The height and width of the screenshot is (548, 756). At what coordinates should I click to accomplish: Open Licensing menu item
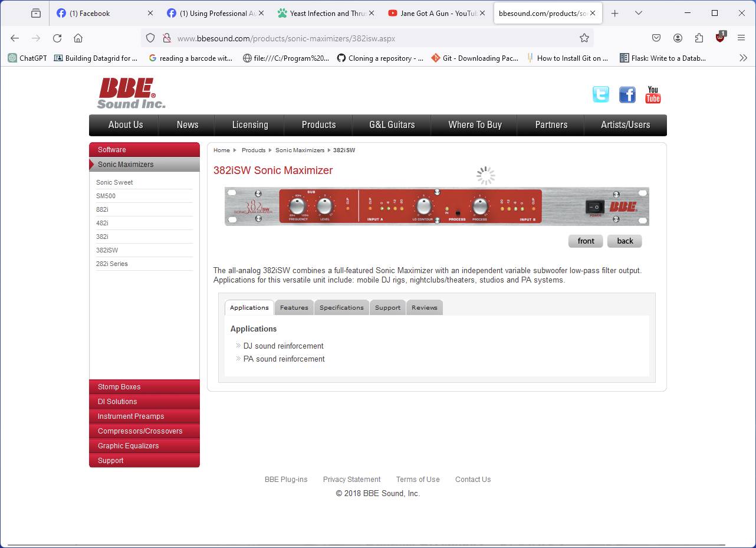pos(250,124)
